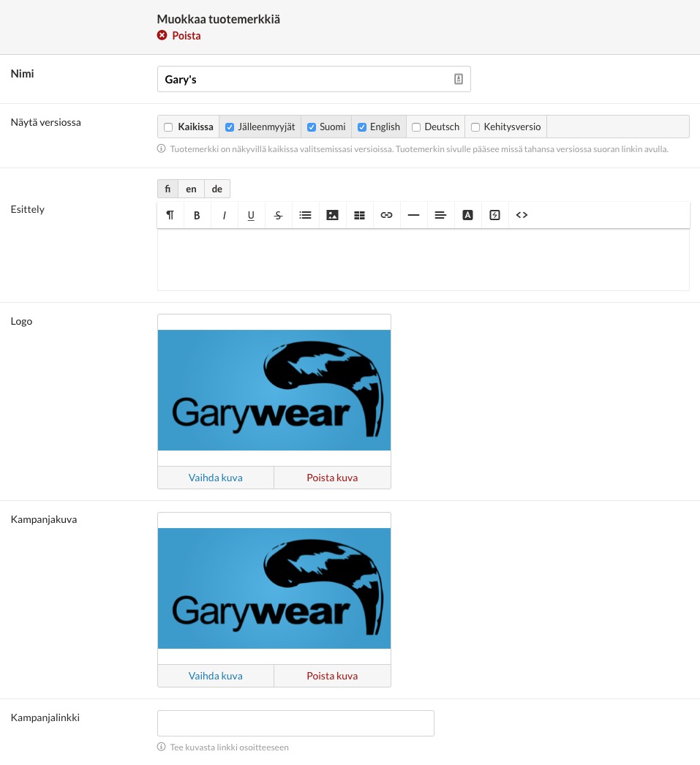Click Poista kuva under Logo
This screenshot has height=765, width=700.
pyautogui.click(x=332, y=478)
